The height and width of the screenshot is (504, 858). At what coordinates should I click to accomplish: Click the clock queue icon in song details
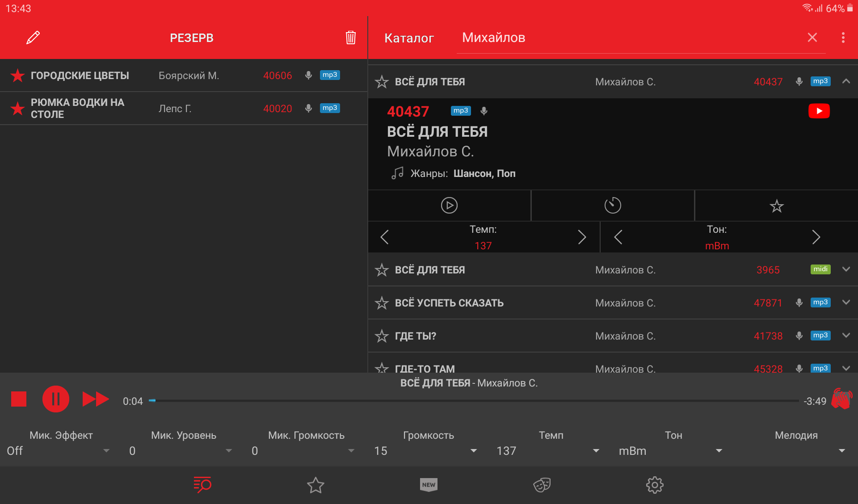(613, 206)
